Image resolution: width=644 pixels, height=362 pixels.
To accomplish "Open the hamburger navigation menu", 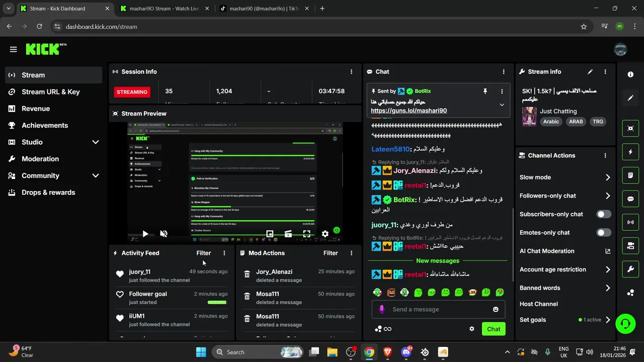I will 13,49.
